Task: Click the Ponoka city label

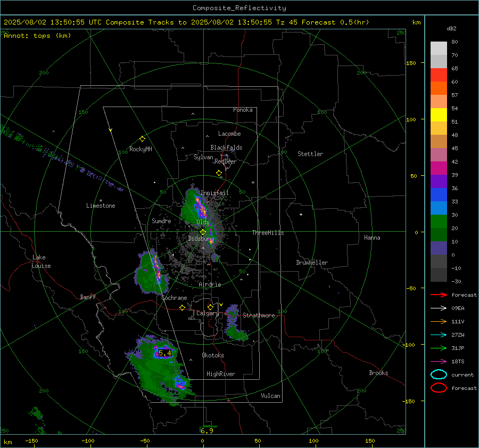Action: (x=243, y=110)
